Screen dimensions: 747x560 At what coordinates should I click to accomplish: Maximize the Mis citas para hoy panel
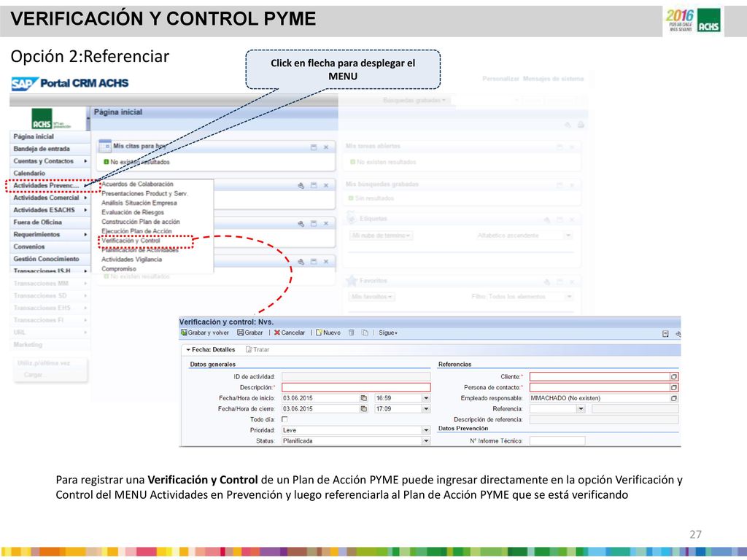(314, 147)
